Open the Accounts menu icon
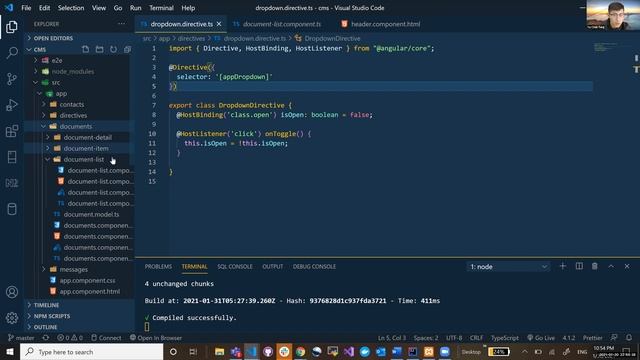The height and width of the screenshot is (360, 640). [12, 292]
